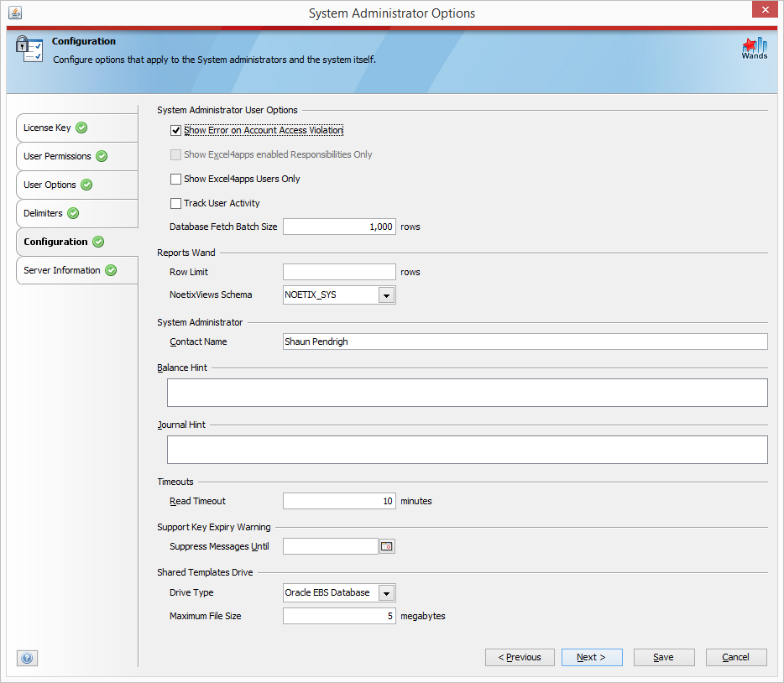Save the configuration settings
Viewport: 784px width, 683px height.
click(x=663, y=657)
